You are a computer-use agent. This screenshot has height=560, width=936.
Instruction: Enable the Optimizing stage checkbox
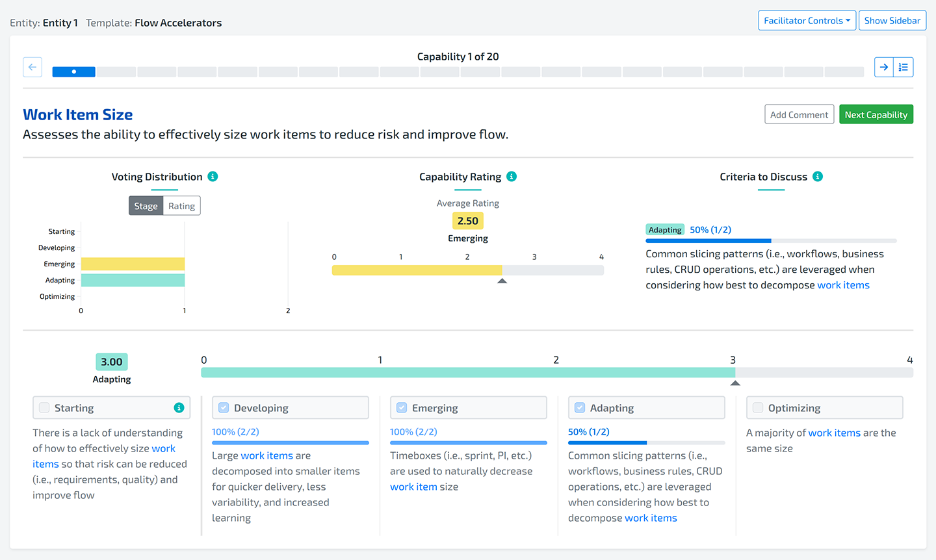(x=758, y=408)
